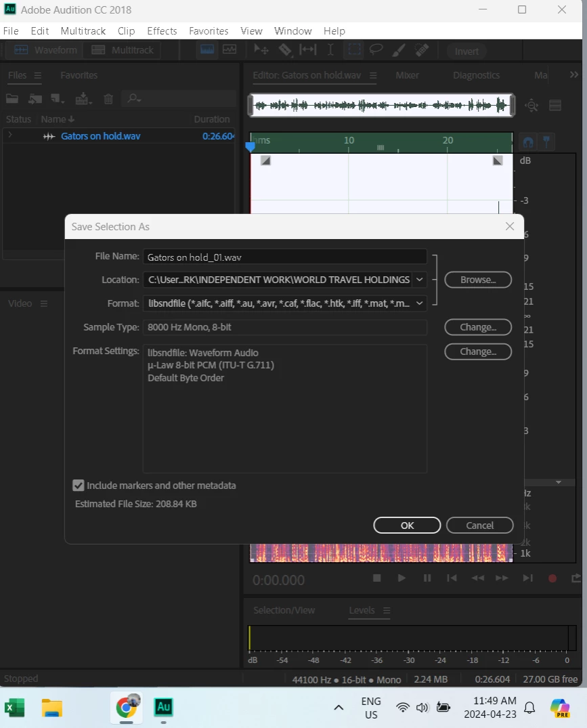This screenshot has height=728, width=587.
Task: Open the Help menu
Action: [334, 31]
